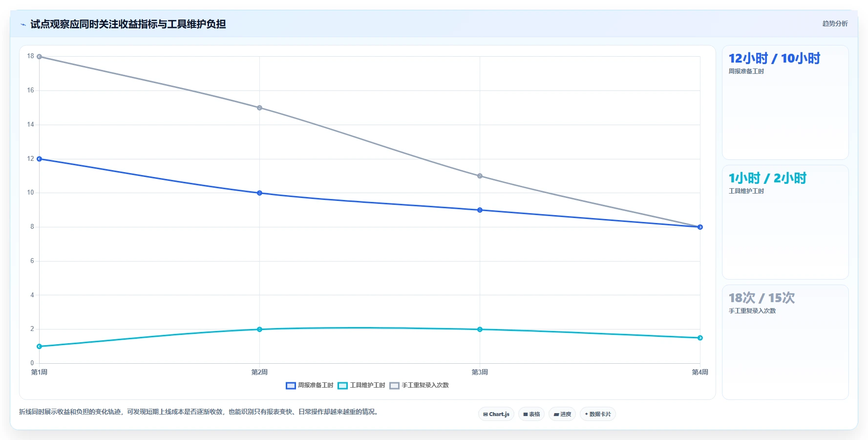
Task: Toggle 手工重复录入次数 series in chart legend
Action: click(419, 385)
